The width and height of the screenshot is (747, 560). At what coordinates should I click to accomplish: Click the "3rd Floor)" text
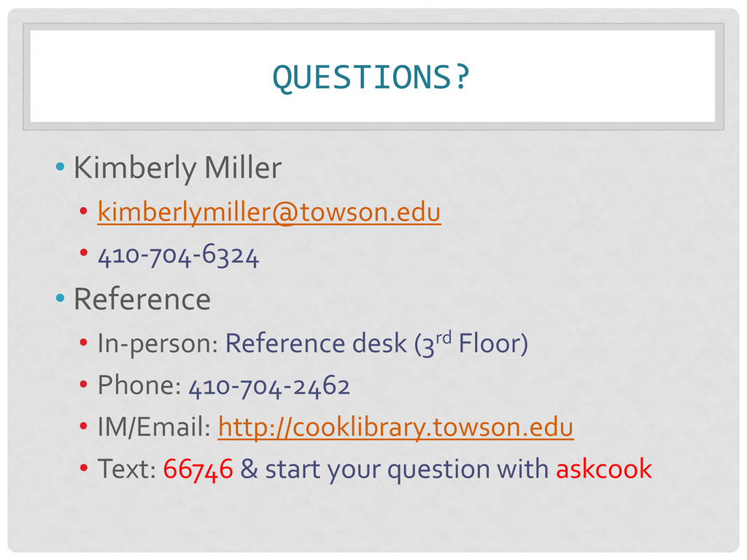pyautogui.click(x=471, y=343)
